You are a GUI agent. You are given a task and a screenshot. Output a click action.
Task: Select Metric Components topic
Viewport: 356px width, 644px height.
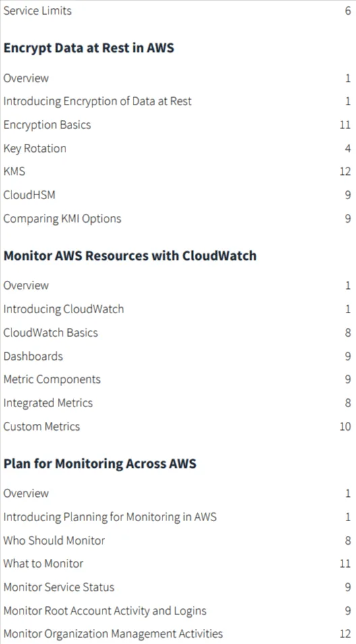52,379
